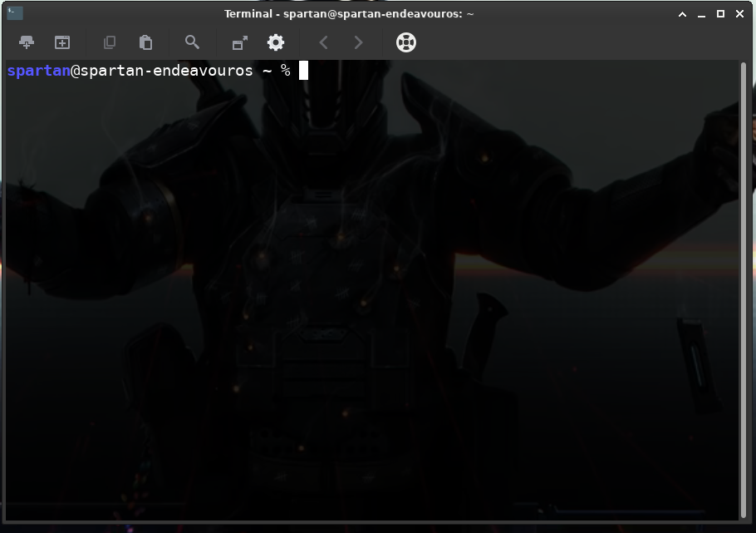This screenshot has height=533, width=756.
Task: Roll up window with the caret button
Action: (x=682, y=14)
